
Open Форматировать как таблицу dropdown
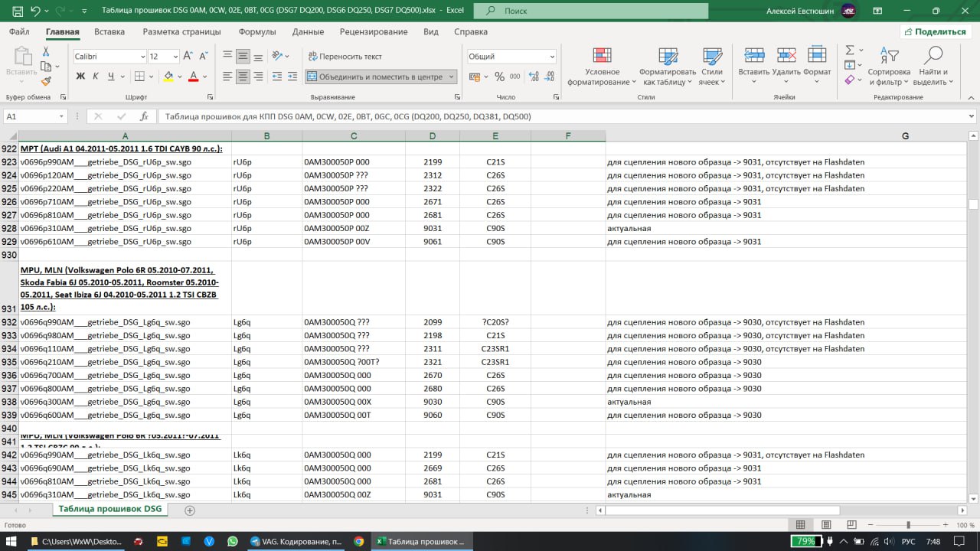pyautogui.click(x=668, y=67)
